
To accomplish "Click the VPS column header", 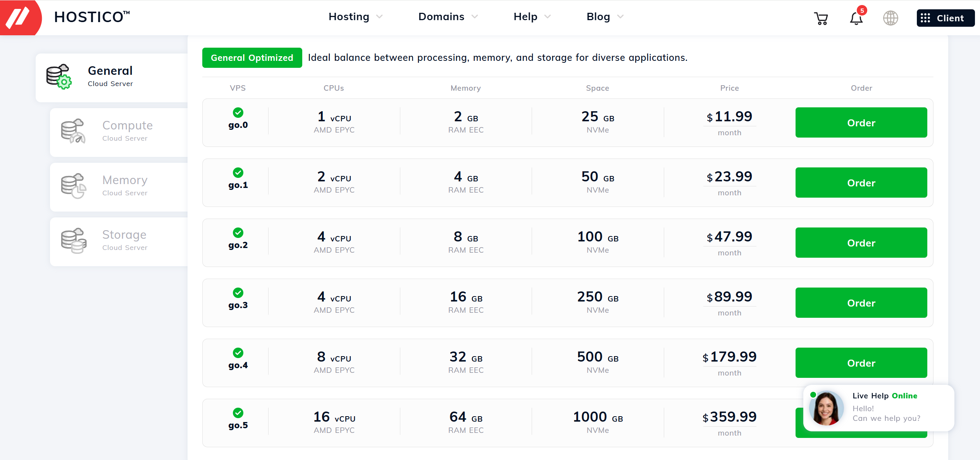I will tap(238, 88).
